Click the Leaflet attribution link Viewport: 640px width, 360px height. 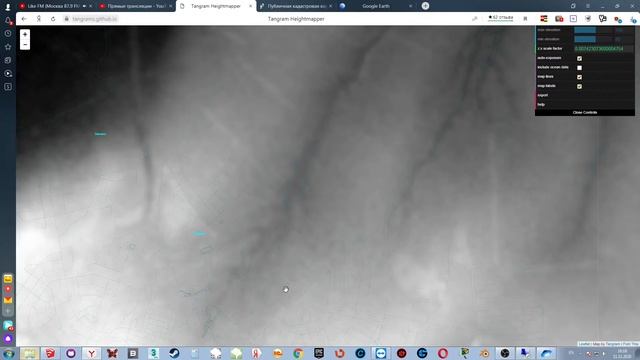584,344
